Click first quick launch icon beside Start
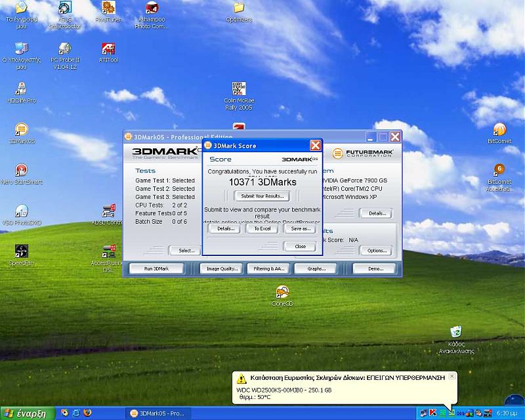The image size is (525, 420). [x=64, y=413]
